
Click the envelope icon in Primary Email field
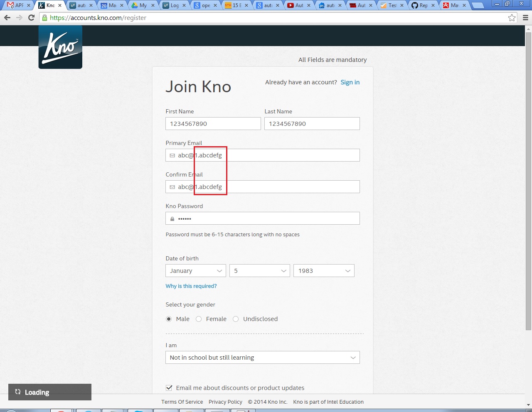click(x=172, y=155)
